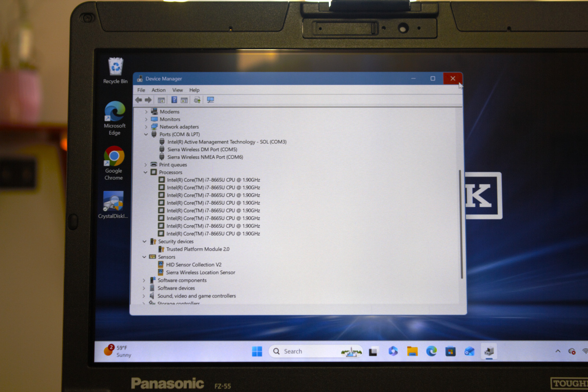Select the last i7-8665U CPU entry

pyautogui.click(x=213, y=234)
